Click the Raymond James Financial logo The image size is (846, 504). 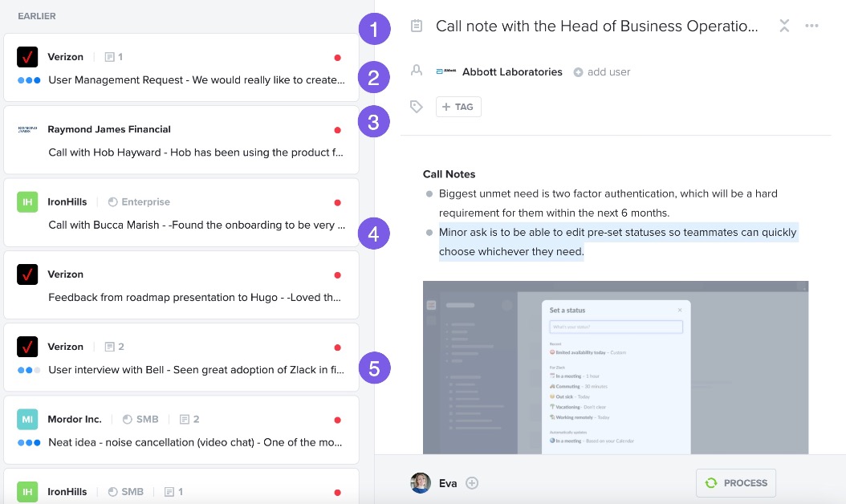[27, 129]
